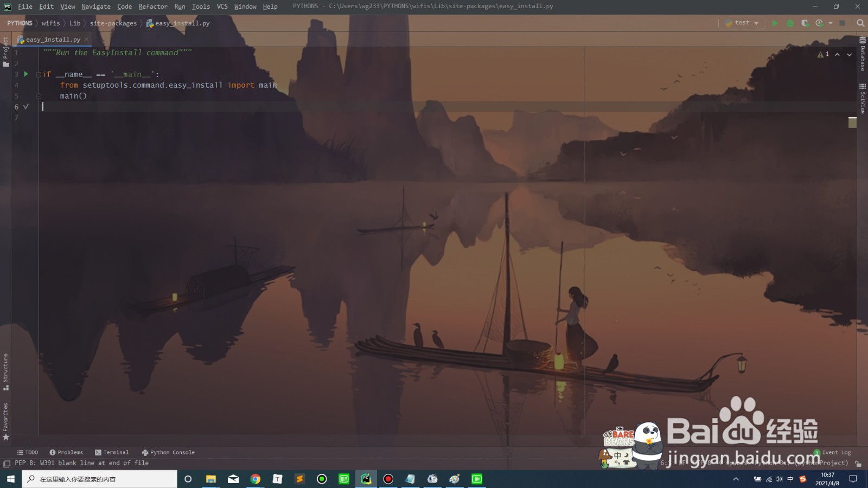Screen dimensions: 868x488
Task: Open the Help menu
Action: point(270,7)
